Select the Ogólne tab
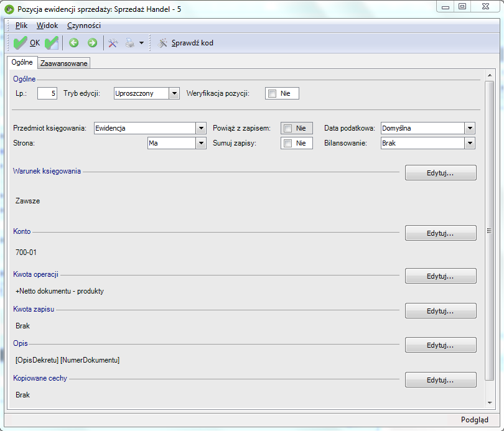The image size is (504, 431). pyautogui.click(x=22, y=62)
